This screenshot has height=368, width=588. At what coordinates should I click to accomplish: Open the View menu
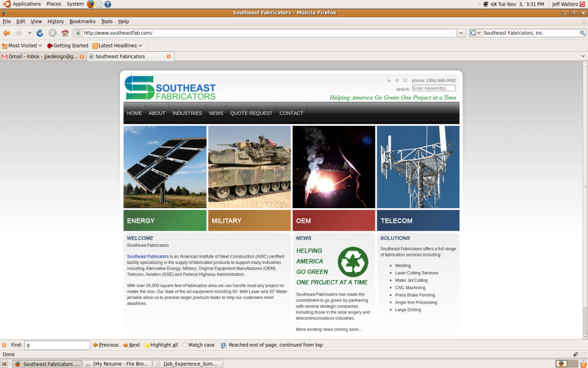coord(36,21)
